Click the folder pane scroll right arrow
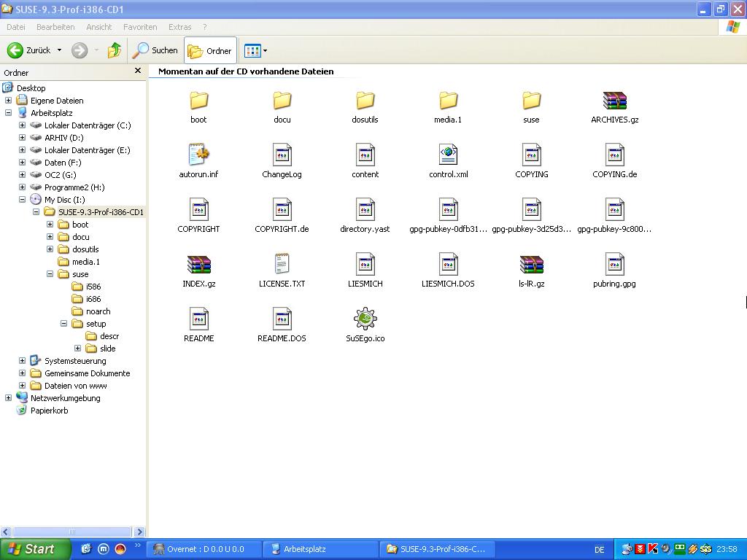747x560 pixels. pos(139,532)
